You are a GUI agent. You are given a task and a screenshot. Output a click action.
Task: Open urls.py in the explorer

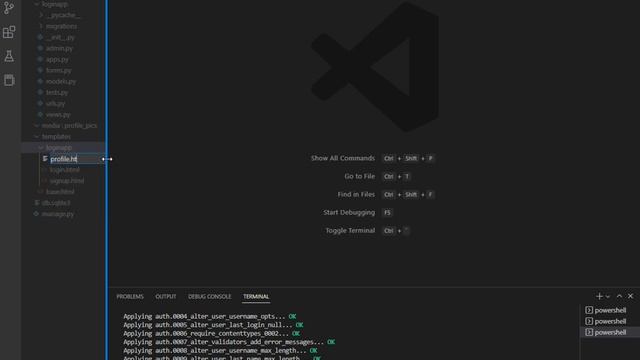click(56, 104)
